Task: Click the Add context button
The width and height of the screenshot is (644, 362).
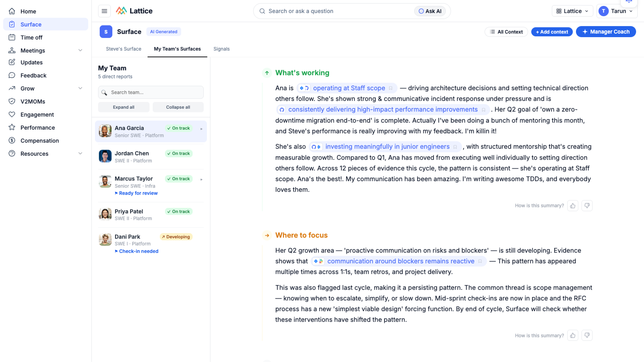Action: point(552,32)
